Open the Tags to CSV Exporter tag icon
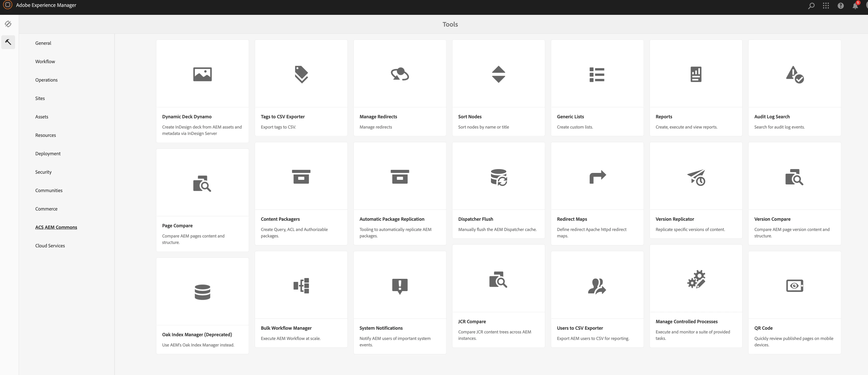 (301, 74)
